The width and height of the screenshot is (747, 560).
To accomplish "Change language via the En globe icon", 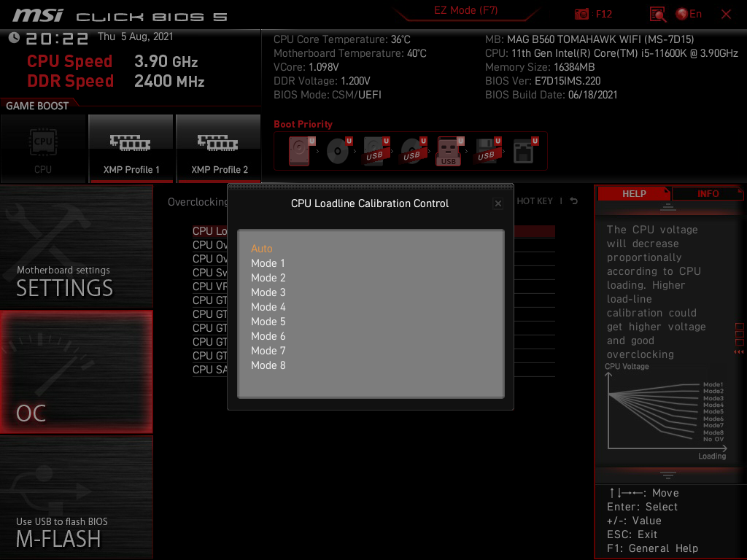I will click(x=689, y=15).
